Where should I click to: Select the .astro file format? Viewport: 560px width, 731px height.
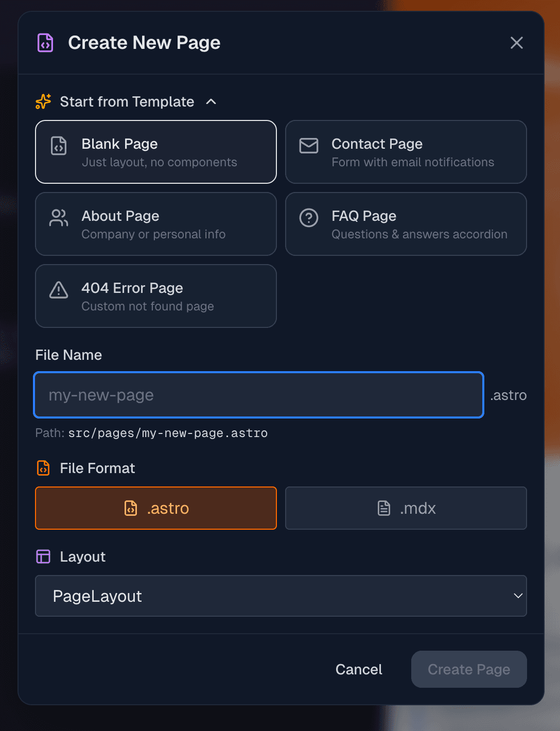pyautogui.click(x=155, y=508)
